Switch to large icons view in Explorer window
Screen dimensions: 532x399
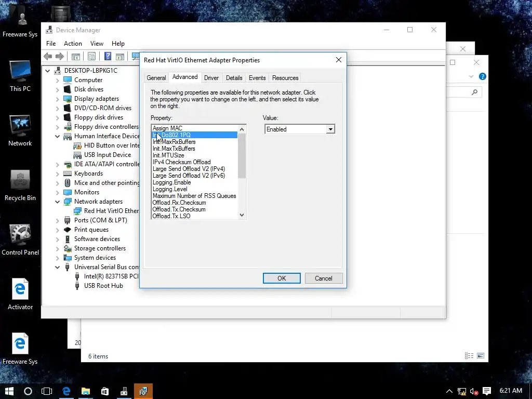click(481, 355)
